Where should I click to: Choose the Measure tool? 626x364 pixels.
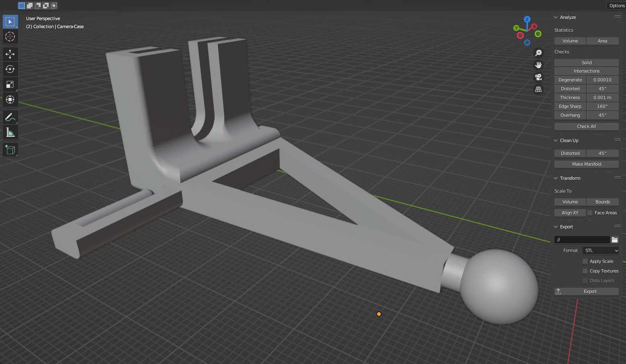(x=10, y=132)
